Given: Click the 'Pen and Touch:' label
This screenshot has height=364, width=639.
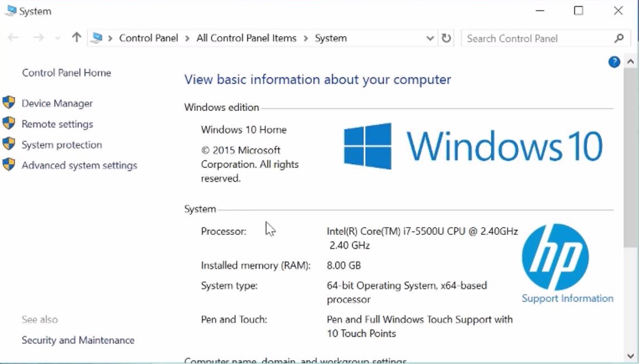Looking at the screenshot, I should pos(234,319).
